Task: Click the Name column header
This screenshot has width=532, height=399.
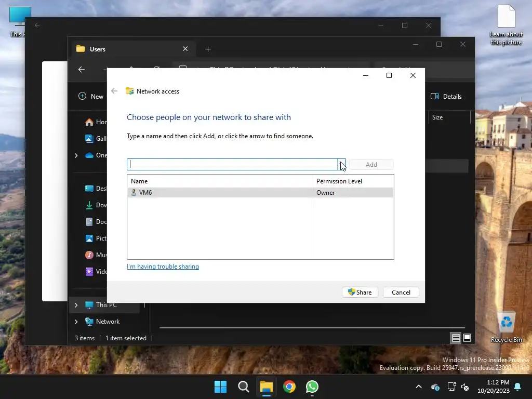Action: tap(220, 181)
